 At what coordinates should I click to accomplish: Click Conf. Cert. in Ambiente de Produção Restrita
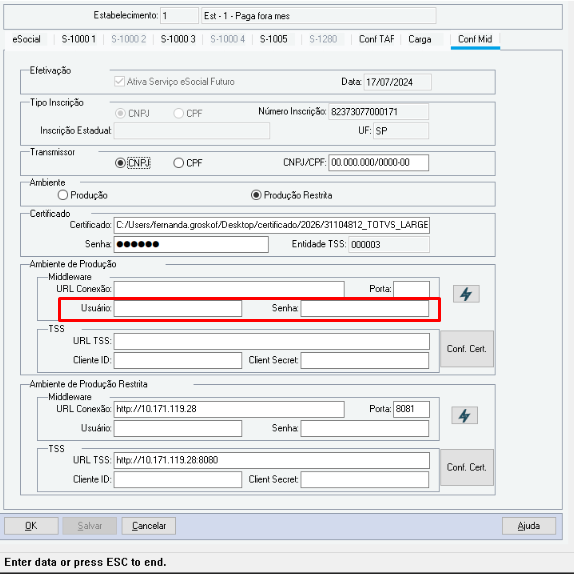point(466,467)
